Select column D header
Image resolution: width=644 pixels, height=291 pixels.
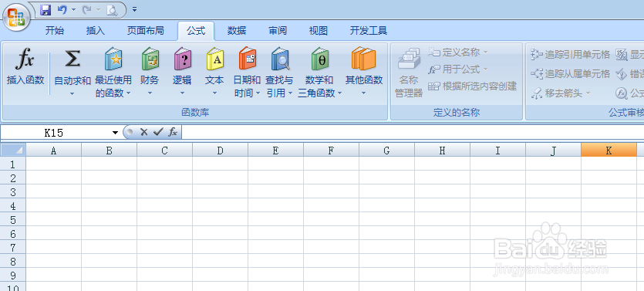click(220, 150)
